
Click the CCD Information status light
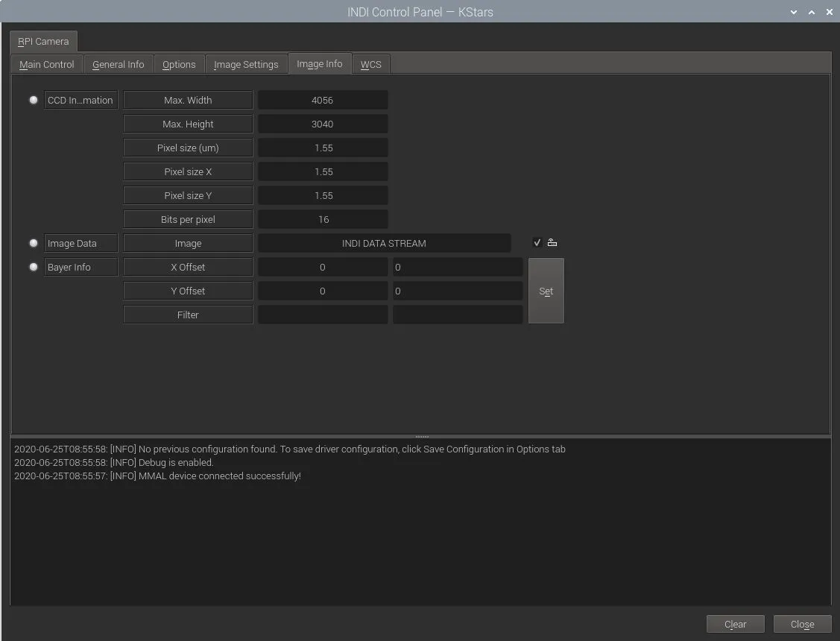click(x=34, y=100)
